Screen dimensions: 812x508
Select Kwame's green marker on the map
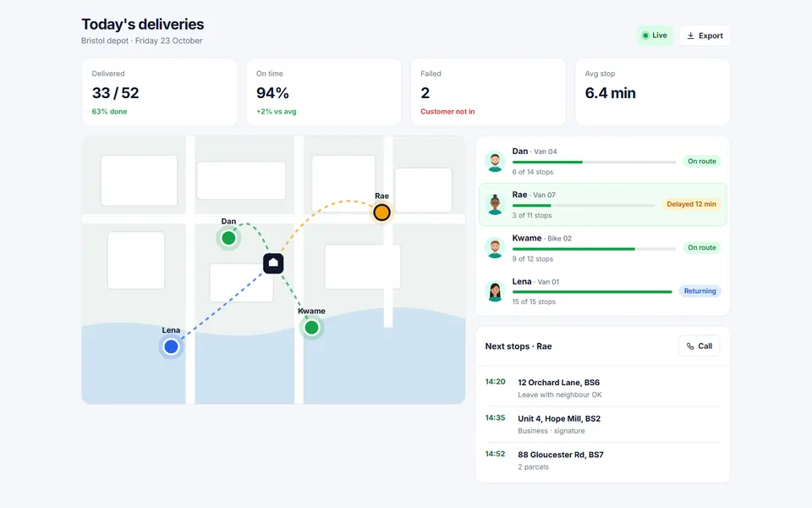click(311, 328)
